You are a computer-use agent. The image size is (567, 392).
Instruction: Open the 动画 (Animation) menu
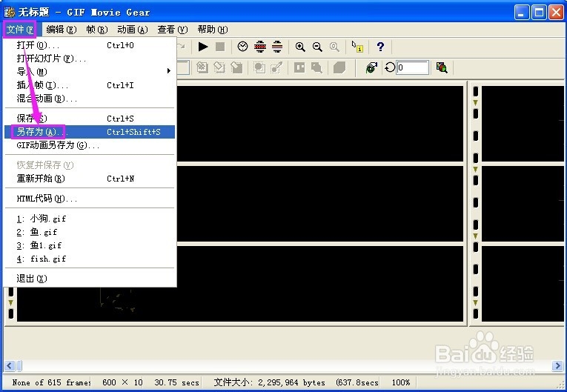pos(133,30)
